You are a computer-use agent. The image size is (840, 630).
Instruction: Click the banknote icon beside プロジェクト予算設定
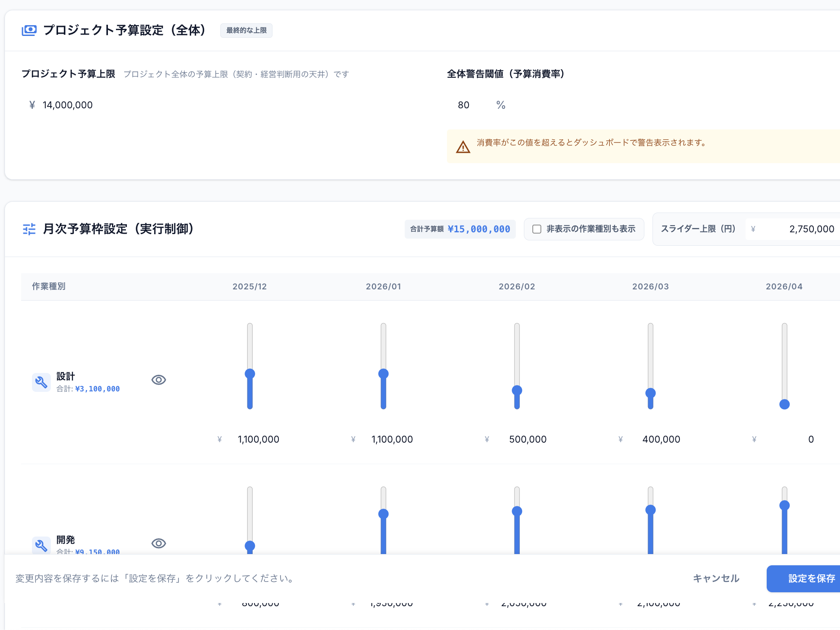(x=28, y=30)
